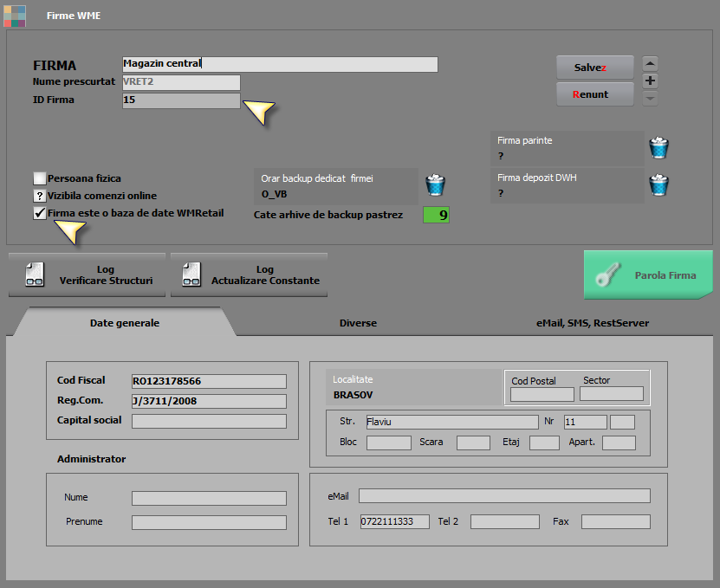Click the Nume prescurtat field

(181, 82)
